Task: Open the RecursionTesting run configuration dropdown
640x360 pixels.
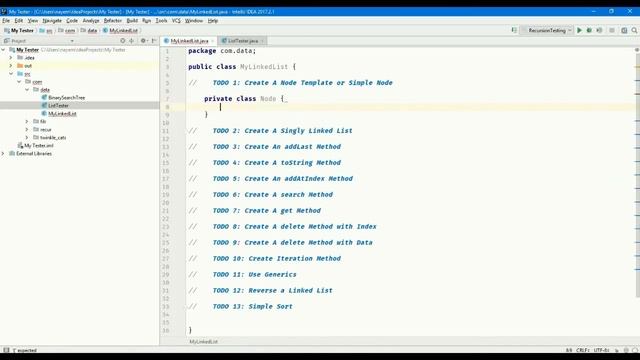Action: click(x=547, y=30)
